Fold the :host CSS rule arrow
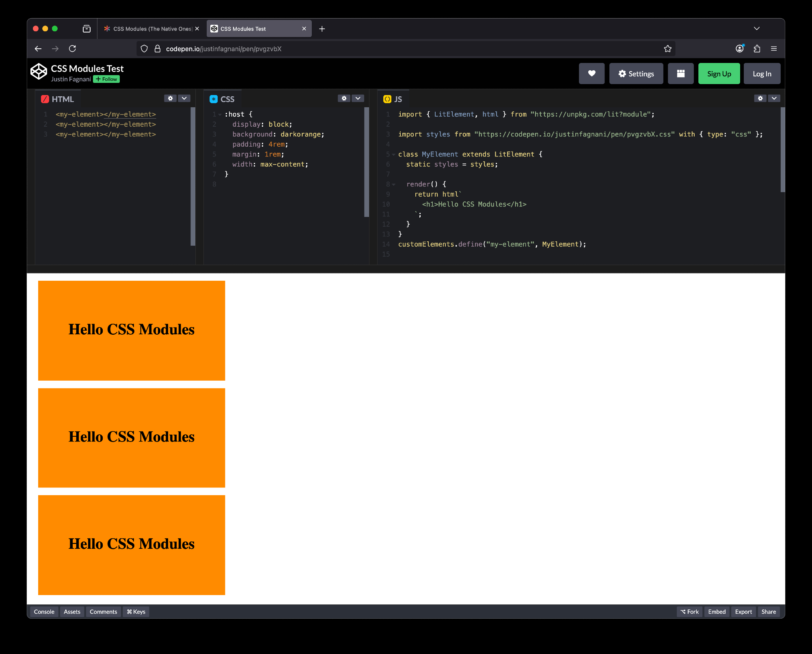Screen dimensions: 812x654 point(220,115)
